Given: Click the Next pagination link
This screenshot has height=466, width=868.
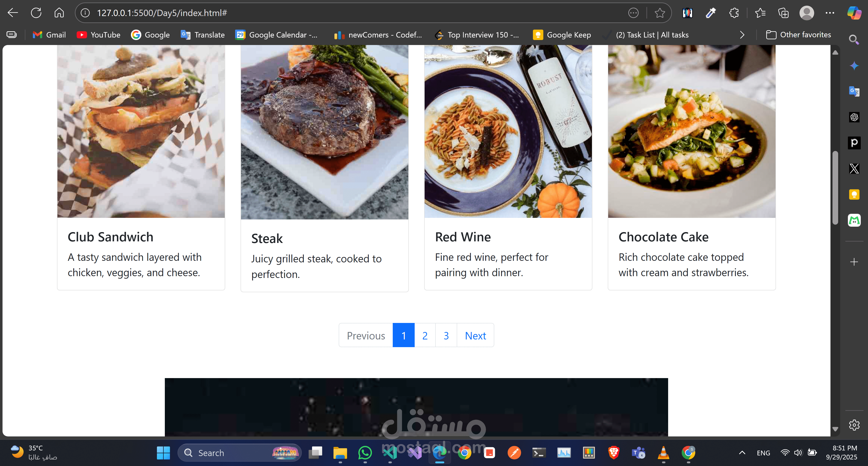Looking at the screenshot, I should pyautogui.click(x=475, y=335).
